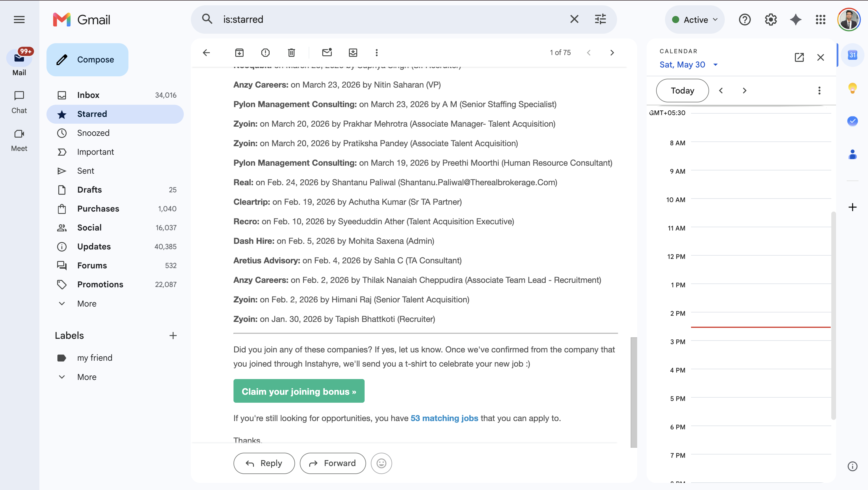The height and width of the screenshot is (490, 868).
Task: Open the Google account avatar
Action: tap(848, 20)
